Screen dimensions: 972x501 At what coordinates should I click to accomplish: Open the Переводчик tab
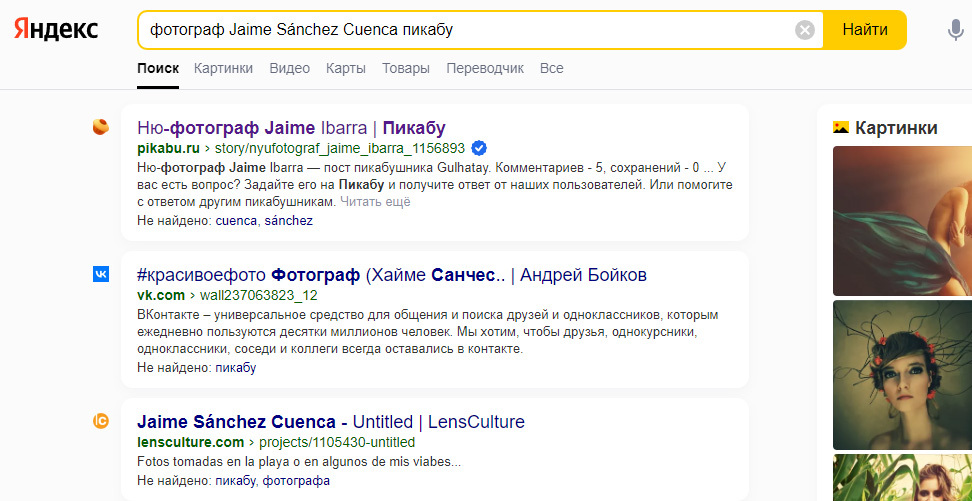tap(485, 68)
